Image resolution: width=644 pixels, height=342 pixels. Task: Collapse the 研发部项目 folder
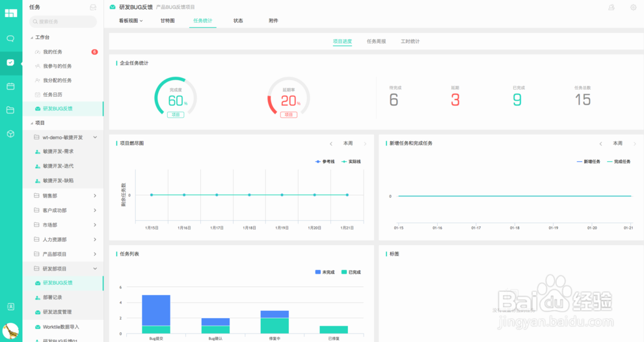click(95, 269)
